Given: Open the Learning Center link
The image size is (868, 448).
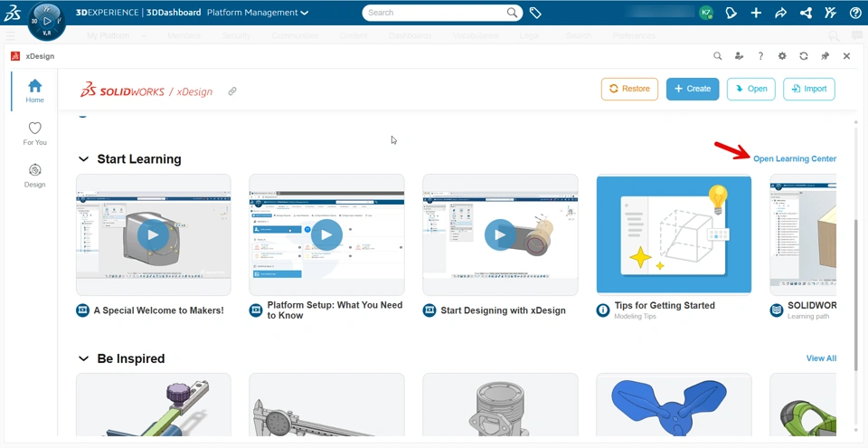Looking at the screenshot, I should click(x=795, y=158).
